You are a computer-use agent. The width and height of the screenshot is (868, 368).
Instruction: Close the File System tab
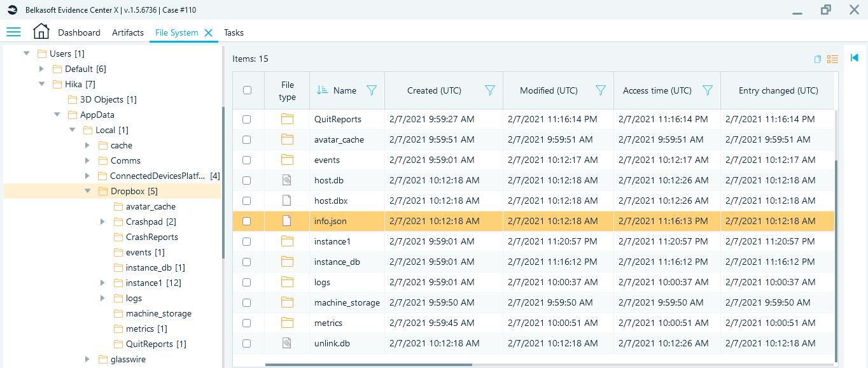(208, 32)
